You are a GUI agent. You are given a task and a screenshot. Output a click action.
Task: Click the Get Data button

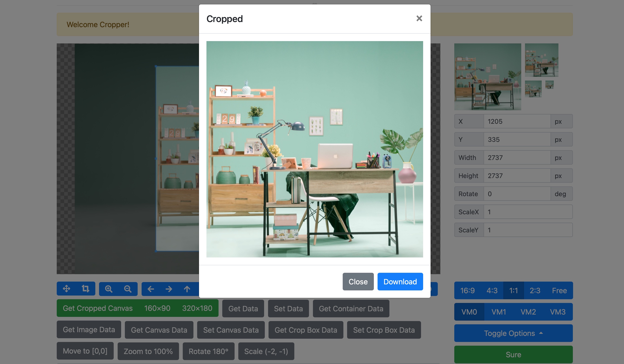[243, 308]
